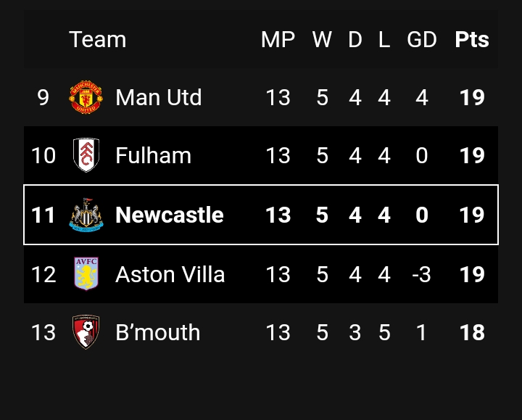The width and height of the screenshot is (522, 420).
Task: Click Newcastle's 19 points value
Action: (x=472, y=215)
